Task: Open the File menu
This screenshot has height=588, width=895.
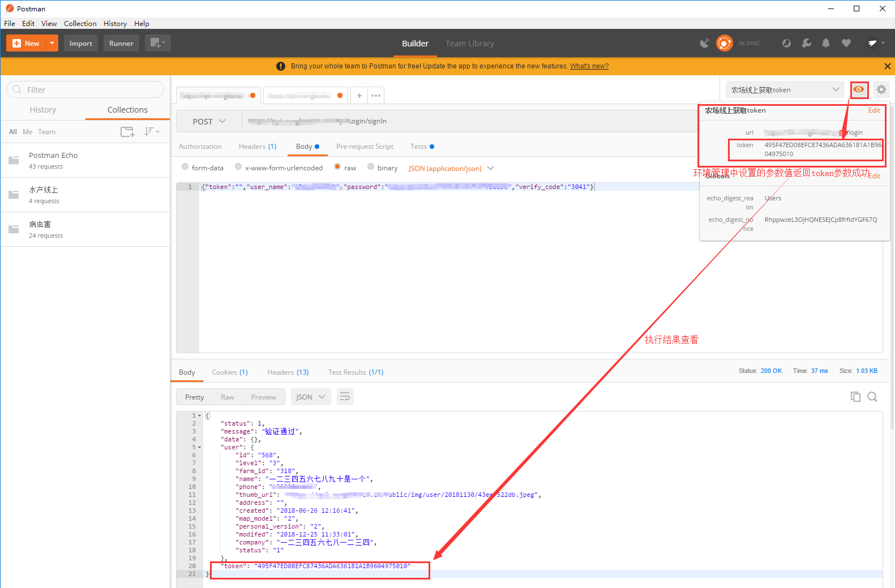Action: coord(10,23)
